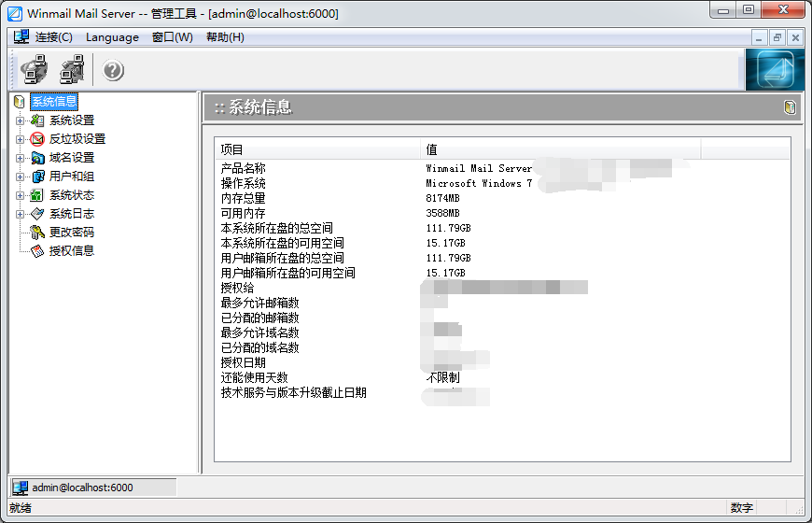Expand the 系统状态 tree node
Screen dimensions: 812x523
20,195
